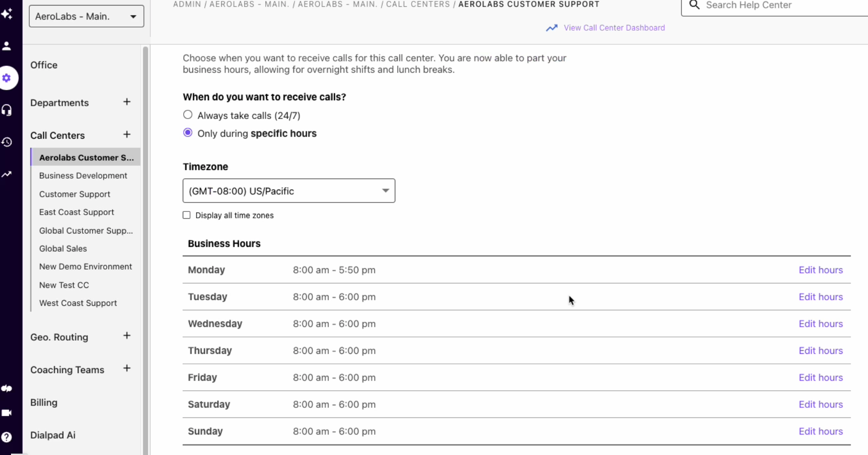Add a Coaching Team with plus icon

click(127, 368)
